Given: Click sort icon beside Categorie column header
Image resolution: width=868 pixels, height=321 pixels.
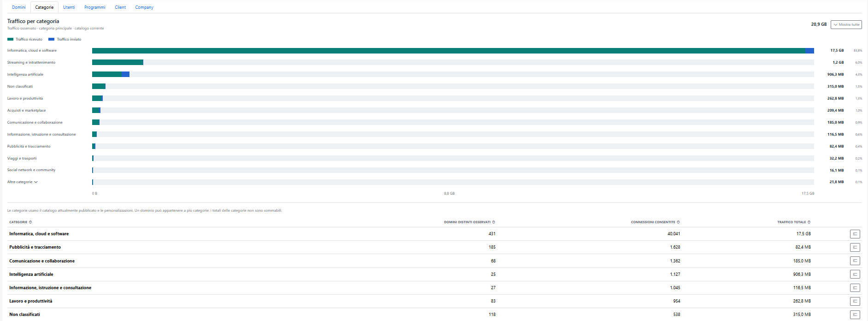Looking at the screenshot, I should pyautogui.click(x=30, y=222).
